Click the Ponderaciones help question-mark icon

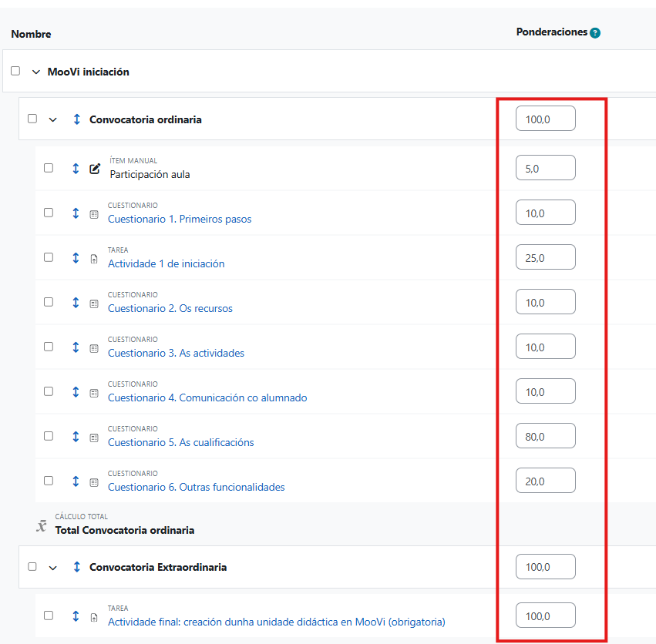point(595,33)
